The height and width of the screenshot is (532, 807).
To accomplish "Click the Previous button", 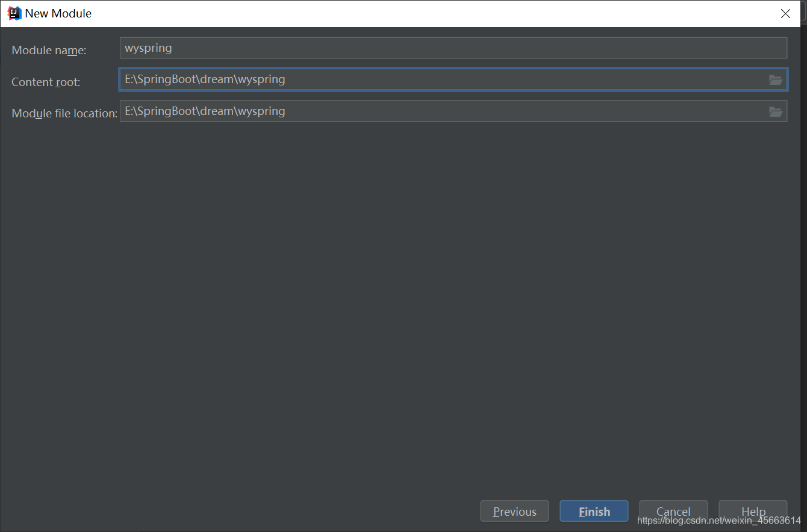I will [x=514, y=511].
